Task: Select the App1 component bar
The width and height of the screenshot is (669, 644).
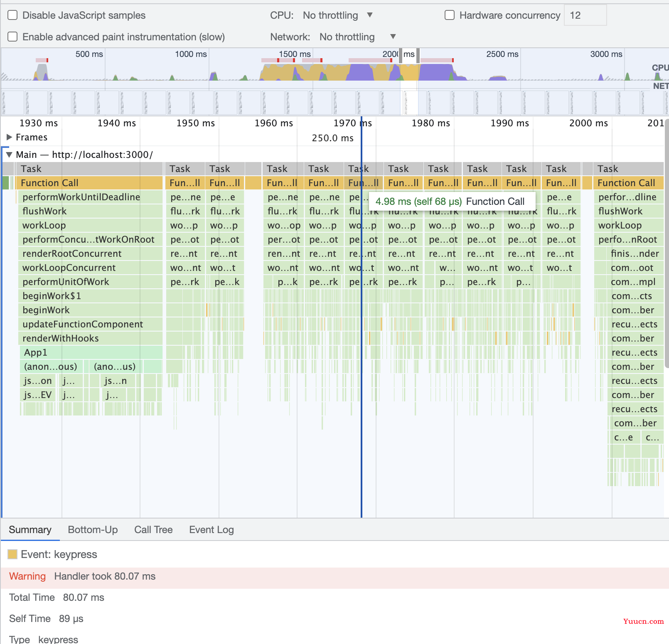Action: tap(91, 352)
